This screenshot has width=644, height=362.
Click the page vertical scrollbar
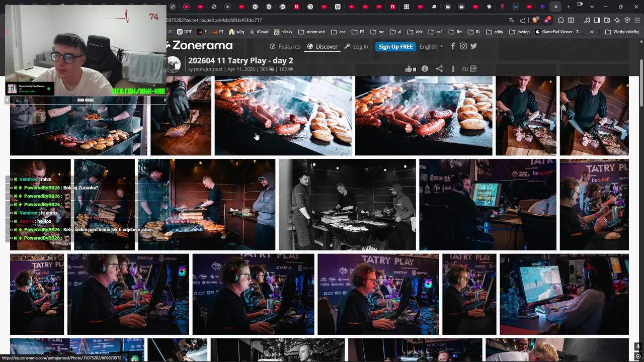pos(641,83)
